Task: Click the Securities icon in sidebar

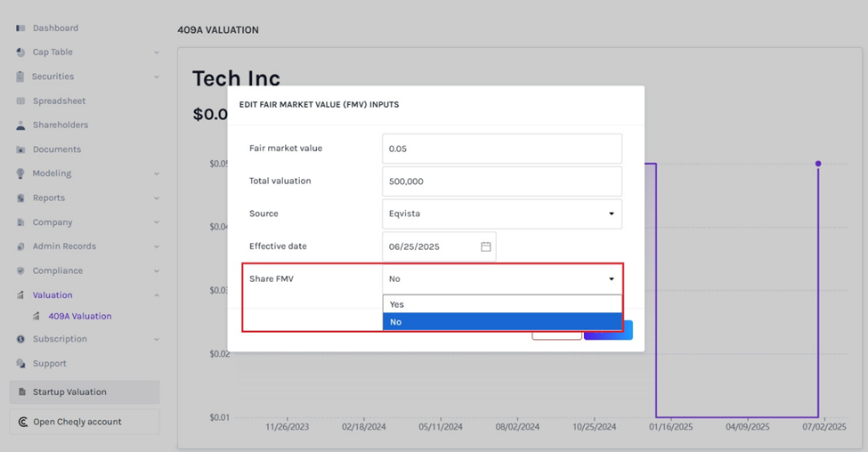Action: click(x=20, y=77)
